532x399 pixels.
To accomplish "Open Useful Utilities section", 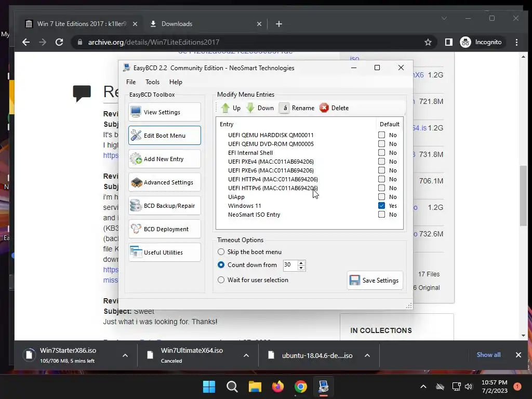I will pyautogui.click(x=165, y=252).
